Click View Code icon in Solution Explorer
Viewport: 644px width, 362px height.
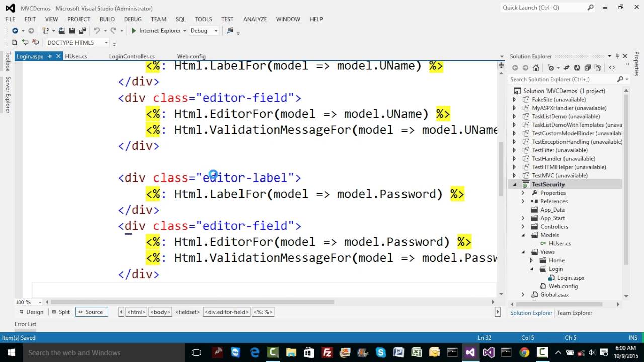click(x=612, y=68)
